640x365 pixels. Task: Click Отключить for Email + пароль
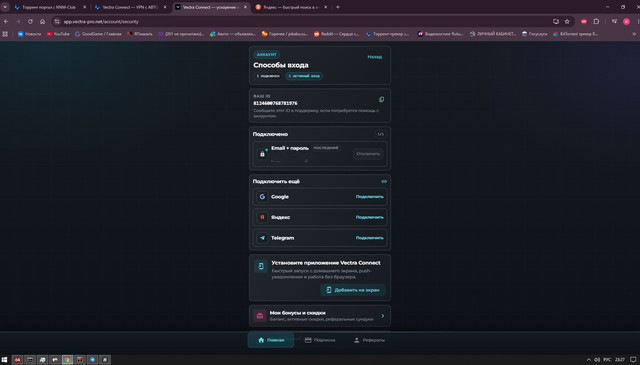coord(368,154)
